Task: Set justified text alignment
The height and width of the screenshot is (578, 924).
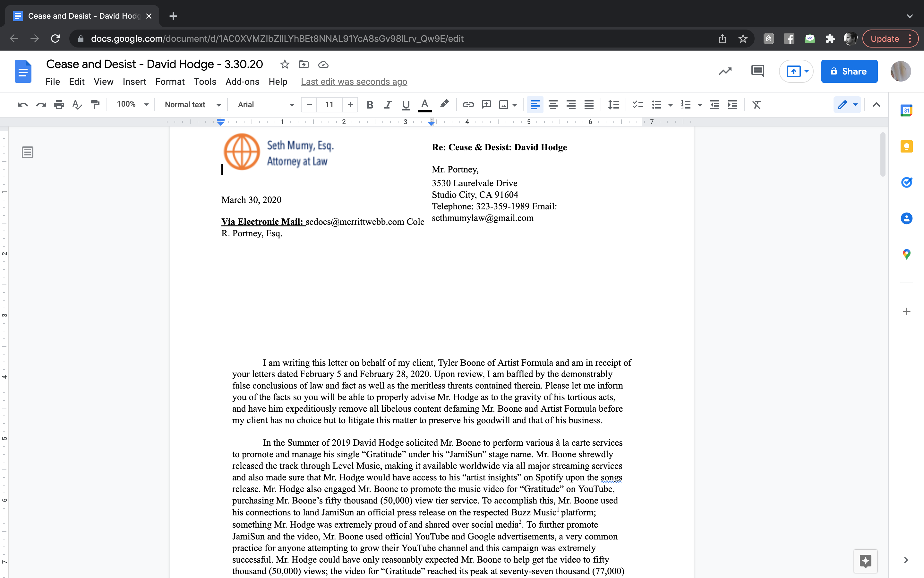Action: 589,105
